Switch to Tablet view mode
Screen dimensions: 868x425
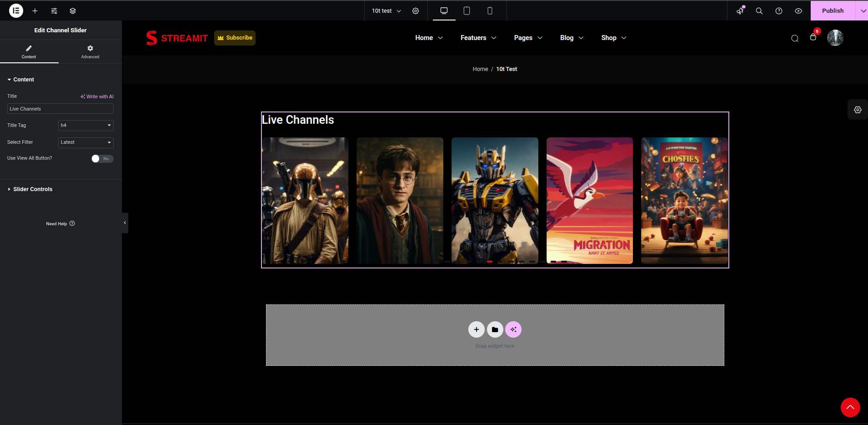[467, 11]
